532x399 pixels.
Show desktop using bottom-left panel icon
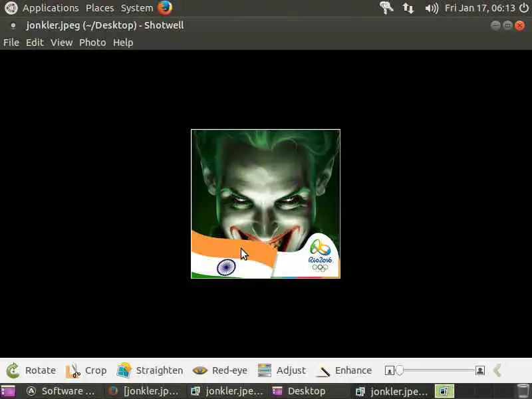tap(8, 391)
